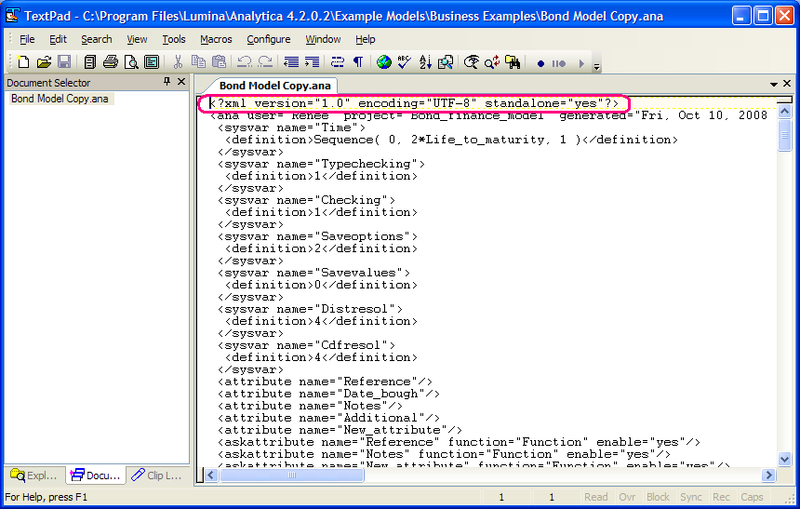Click vertical scrollbar down arrow

785,460
